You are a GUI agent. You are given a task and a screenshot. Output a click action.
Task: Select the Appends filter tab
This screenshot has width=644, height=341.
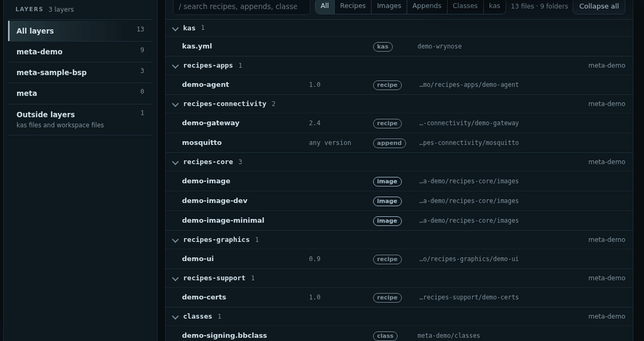coord(427,6)
